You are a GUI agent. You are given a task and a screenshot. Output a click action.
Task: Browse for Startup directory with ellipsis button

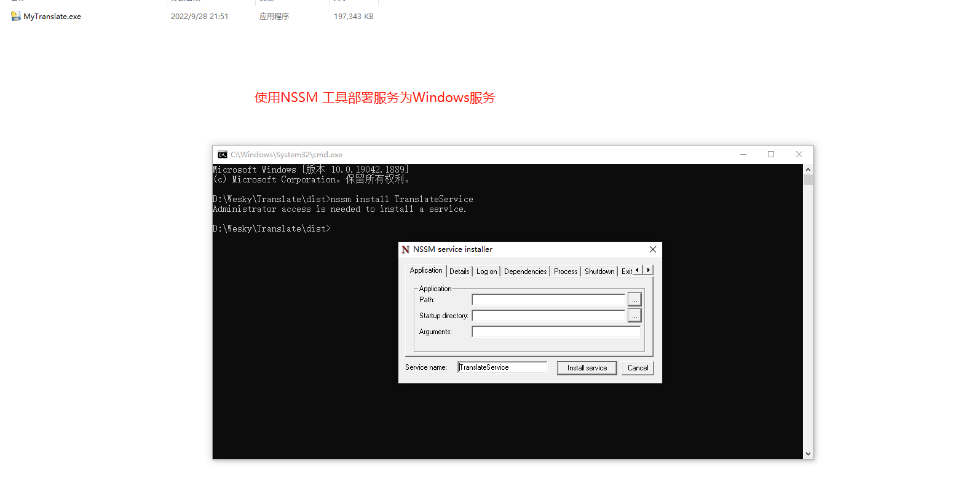[634, 316]
